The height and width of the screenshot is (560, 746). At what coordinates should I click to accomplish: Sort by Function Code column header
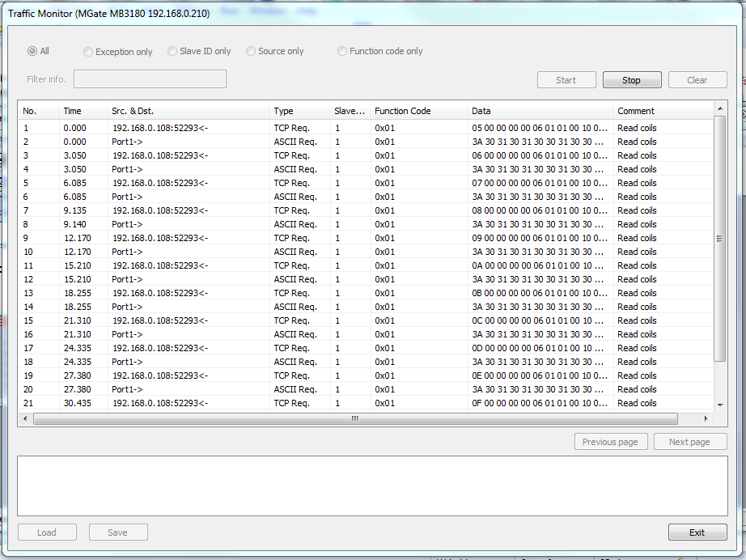(418, 111)
